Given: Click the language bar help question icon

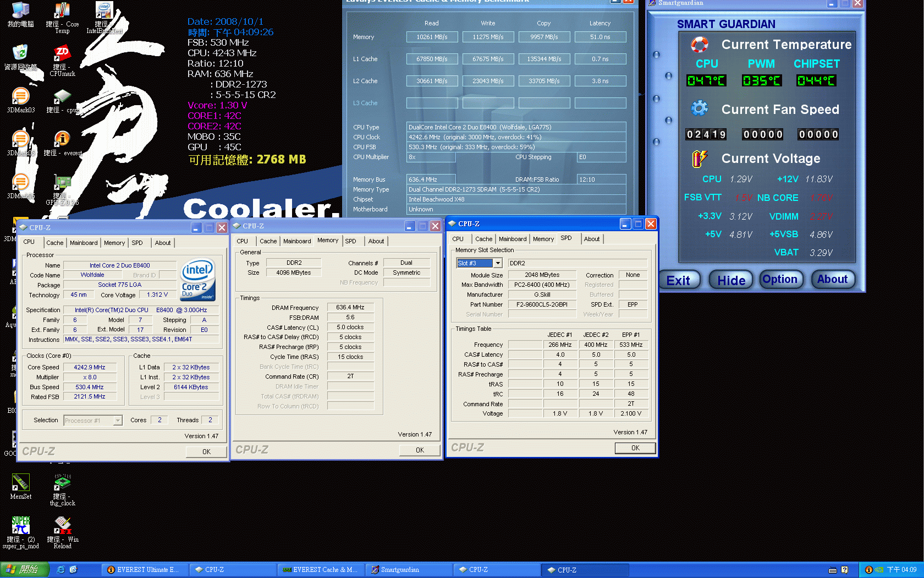Looking at the screenshot, I should [x=845, y=570].
